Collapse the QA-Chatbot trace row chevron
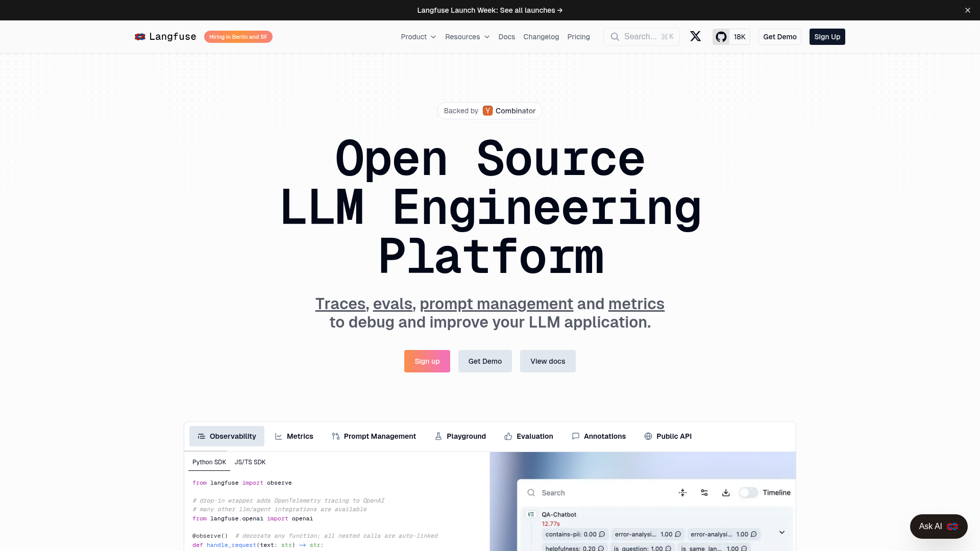The height and width of the screenshot is (551, 980). [781, 532]
